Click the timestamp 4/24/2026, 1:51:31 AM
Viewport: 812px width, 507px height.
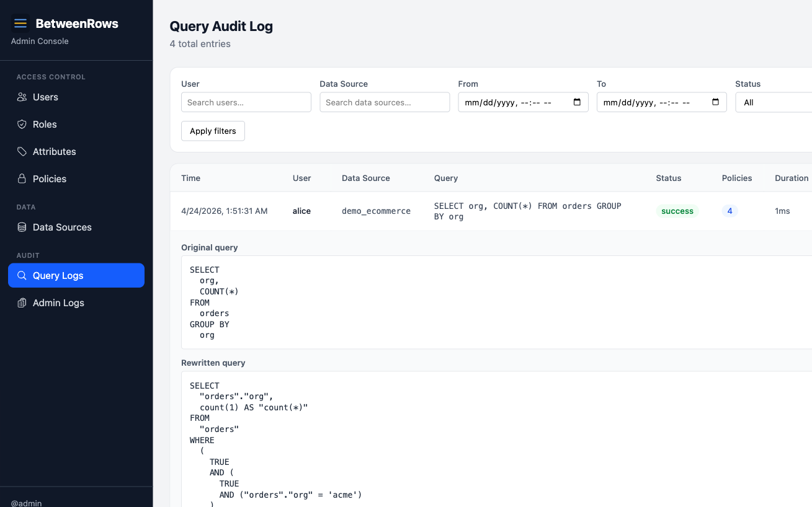[x=225, y=211]
